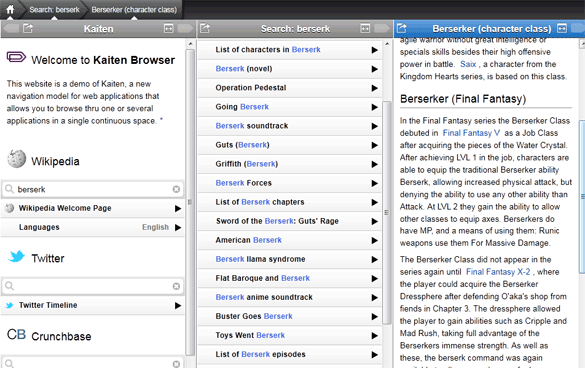Click the maximize icon in Search: berserk panel header
The image size is (585, 368).
click(x=365, y=28)
